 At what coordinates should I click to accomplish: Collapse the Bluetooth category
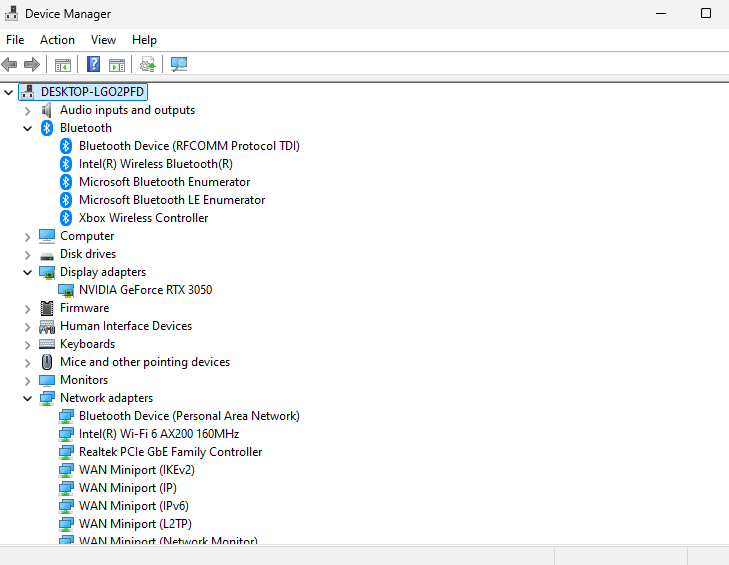27,128
